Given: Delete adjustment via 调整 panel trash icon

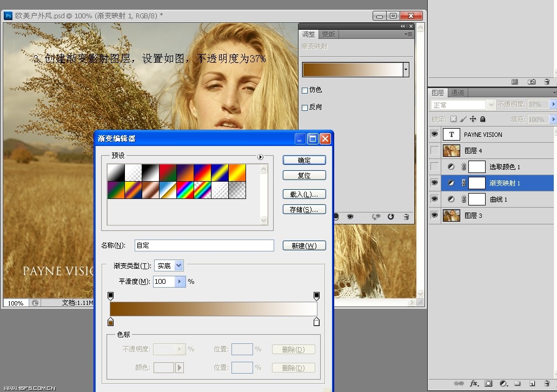Looking at the screenshot, I should [x=406, y=217].
